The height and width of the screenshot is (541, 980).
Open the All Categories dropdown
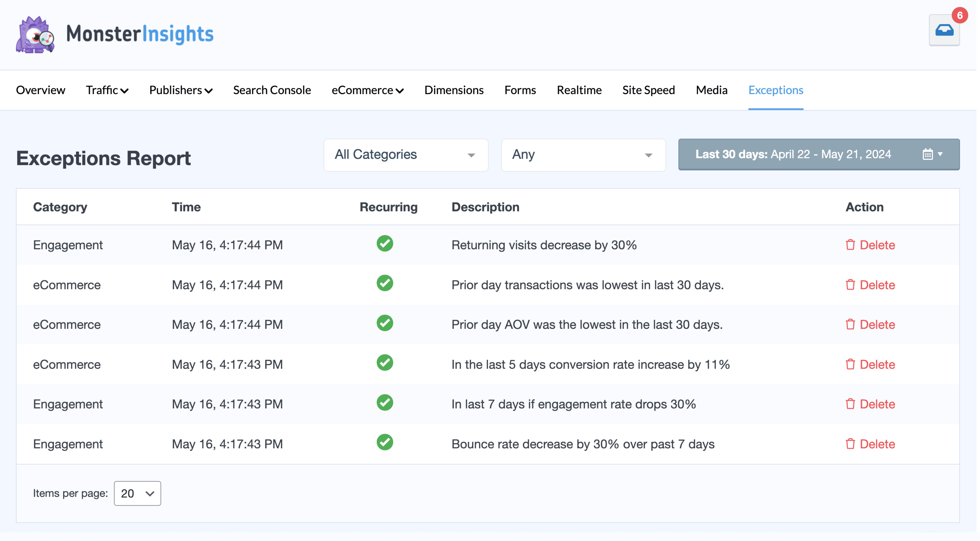point(405,155)
